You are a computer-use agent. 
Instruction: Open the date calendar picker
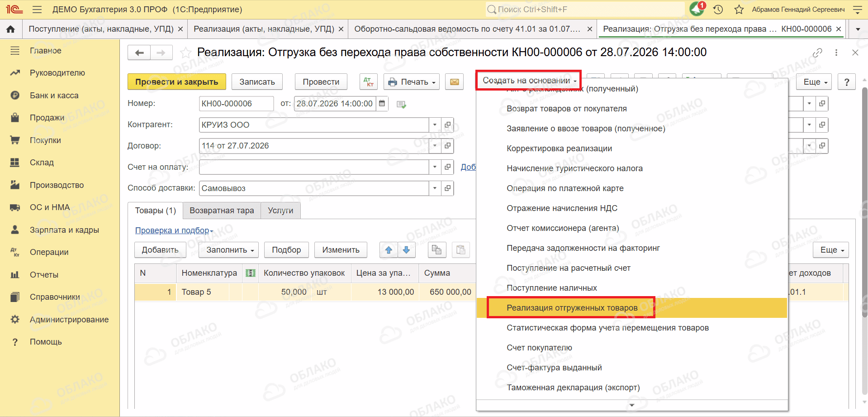[x=382, y=104]
